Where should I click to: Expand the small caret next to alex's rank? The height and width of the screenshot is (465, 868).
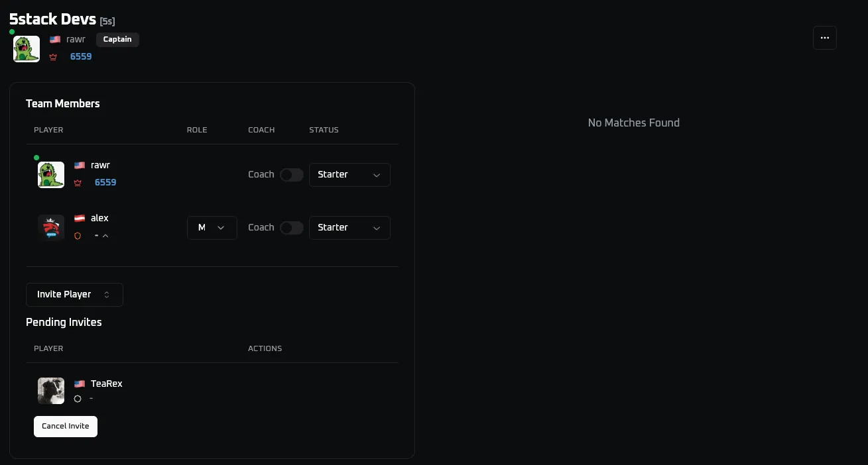[105, 236]
